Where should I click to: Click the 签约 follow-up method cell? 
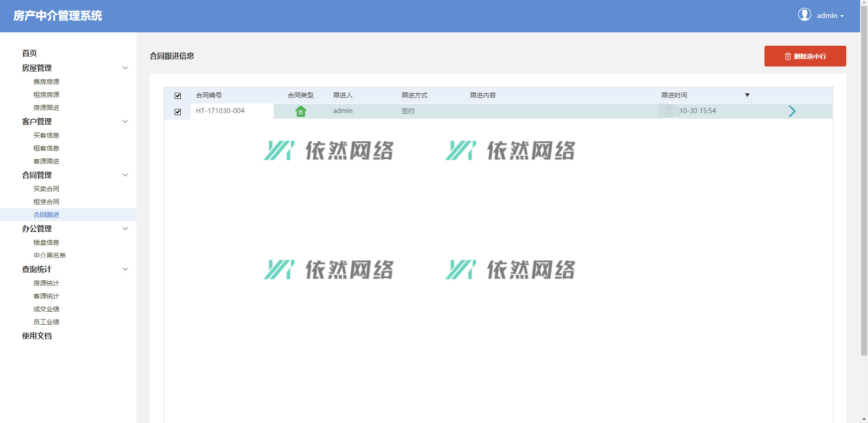click(408, 111)
